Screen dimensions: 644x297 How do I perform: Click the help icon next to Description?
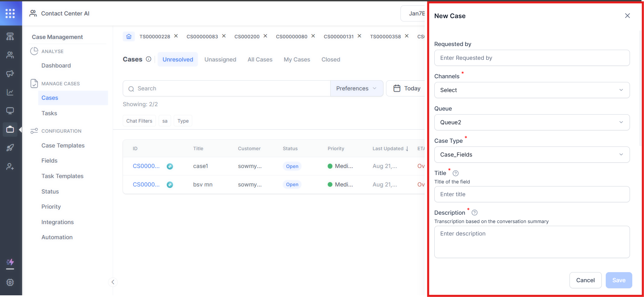(474, 213)
